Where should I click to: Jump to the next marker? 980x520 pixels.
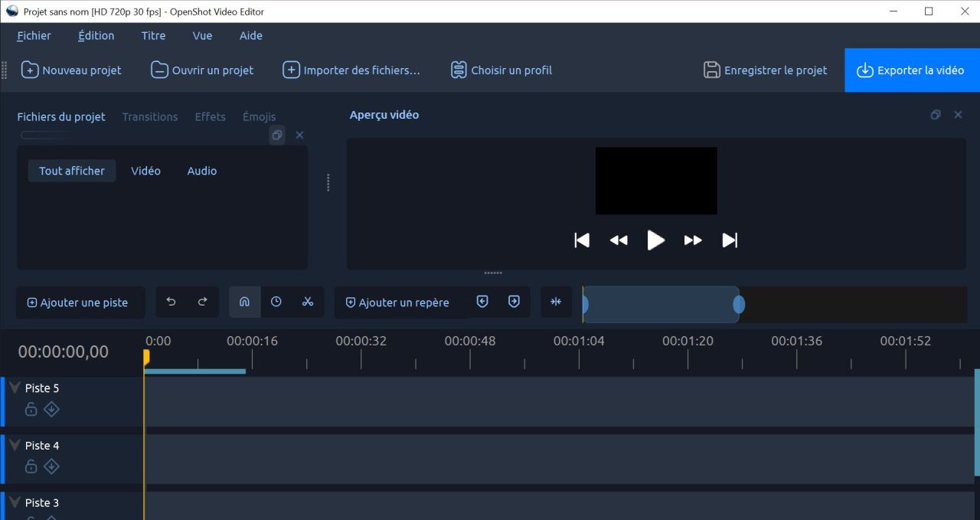click(513, 301)
